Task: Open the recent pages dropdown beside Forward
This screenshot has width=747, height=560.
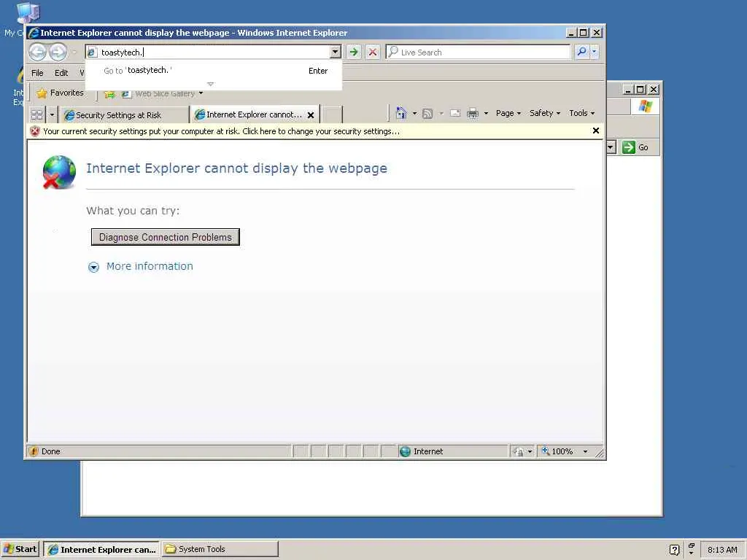Action: [x=74, y=52]
